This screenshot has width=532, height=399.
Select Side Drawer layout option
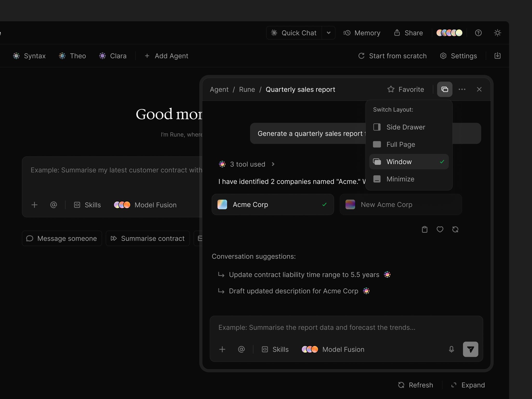[x=409, y=127]
